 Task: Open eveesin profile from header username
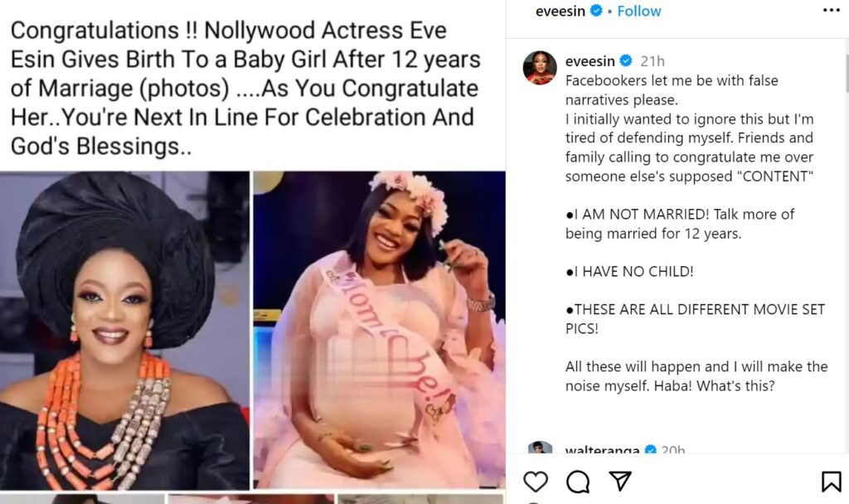560,11
